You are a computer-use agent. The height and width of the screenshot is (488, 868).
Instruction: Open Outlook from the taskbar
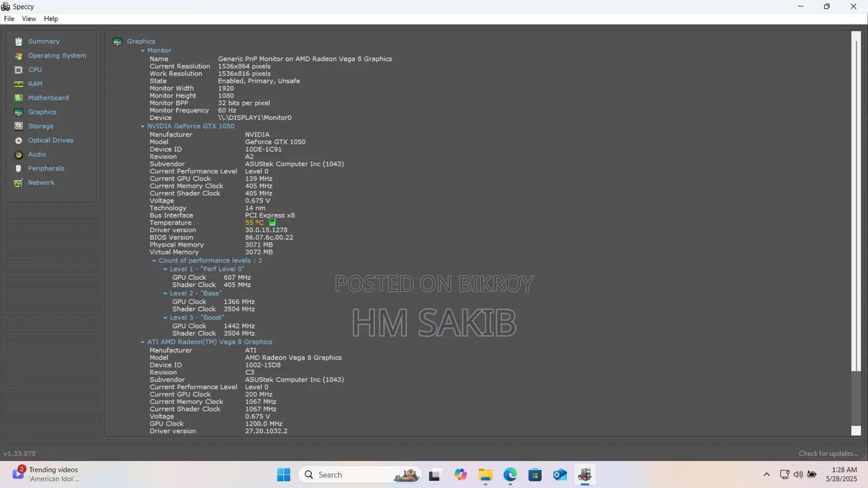560,475
